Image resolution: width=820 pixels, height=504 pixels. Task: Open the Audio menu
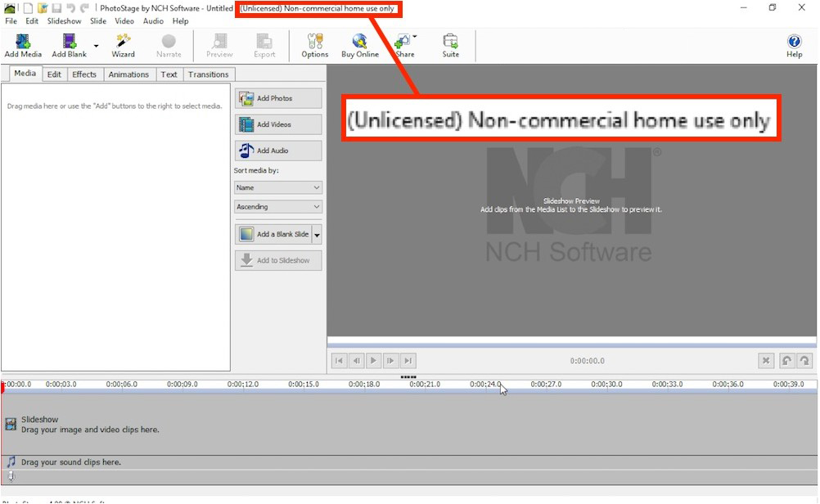[153, 21]
